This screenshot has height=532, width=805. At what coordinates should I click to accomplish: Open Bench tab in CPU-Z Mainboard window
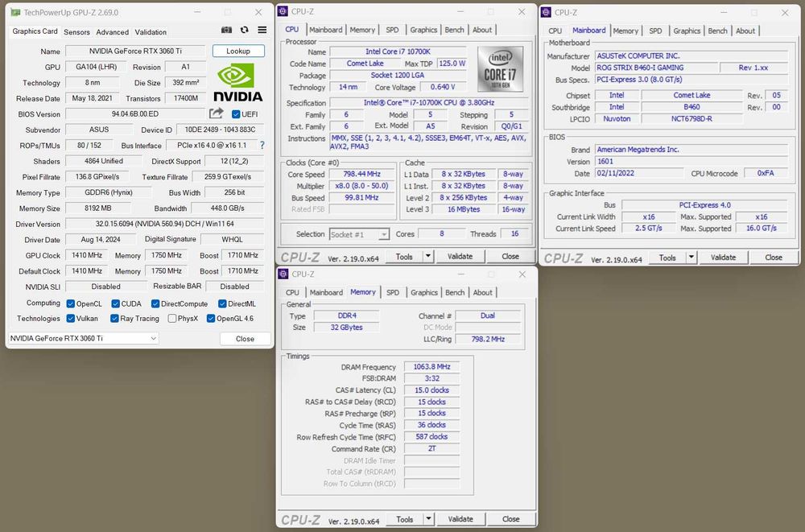tap(717, 31)
